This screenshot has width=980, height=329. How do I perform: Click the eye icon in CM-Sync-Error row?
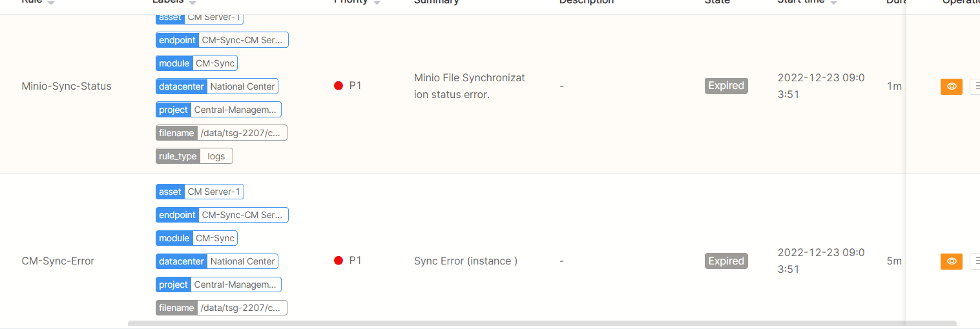[x=951, y=261]
